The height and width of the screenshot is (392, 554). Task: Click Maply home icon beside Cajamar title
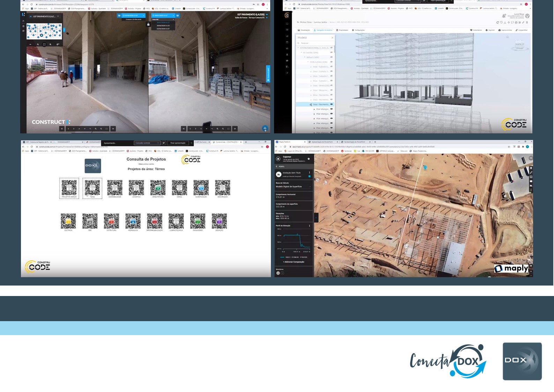(278, 159)
